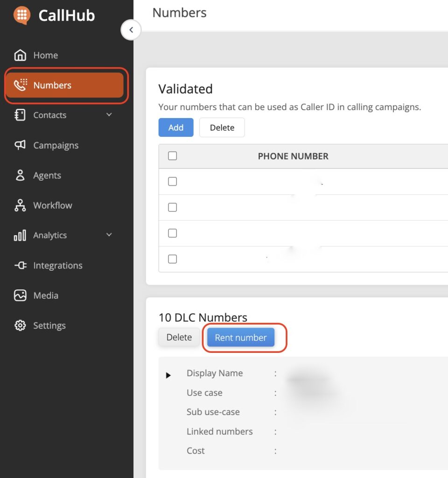Check the first validated number row checkbox
This screenshot has width=448, height=478.
pos(172,182)
